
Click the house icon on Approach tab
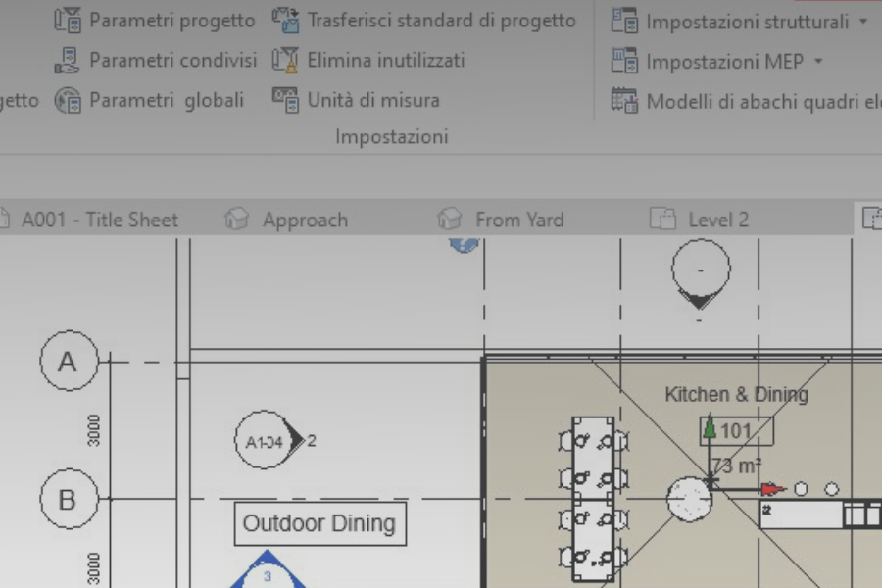pos(238,219)
